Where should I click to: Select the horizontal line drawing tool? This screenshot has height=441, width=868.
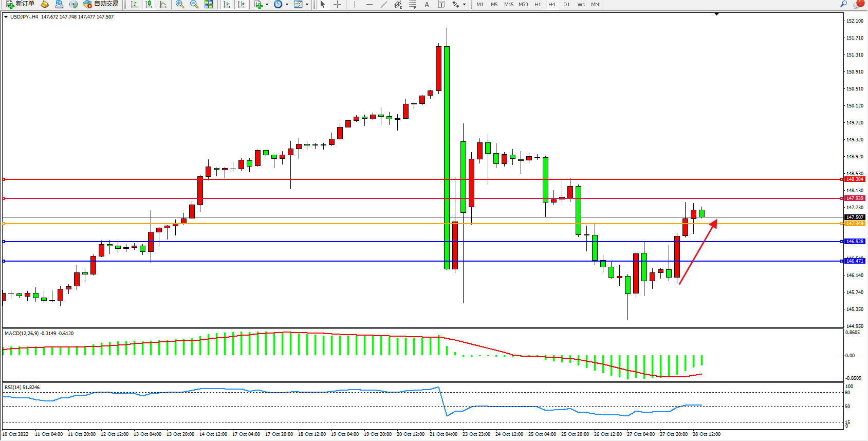click(x=370, y=4)
